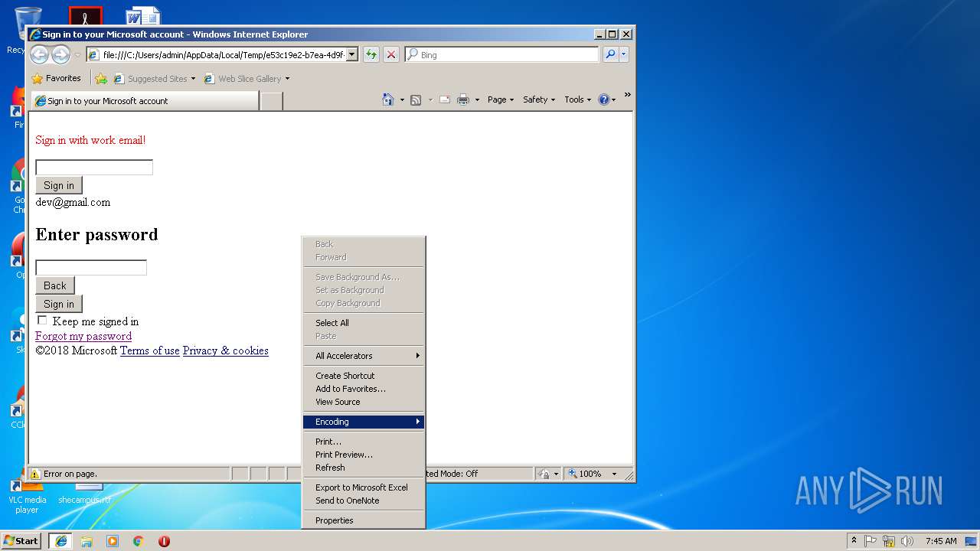Image resolution: width=980 pixels, height=551 pixels.
Task: Click the red Stop loading button
Action: [391, 54]
